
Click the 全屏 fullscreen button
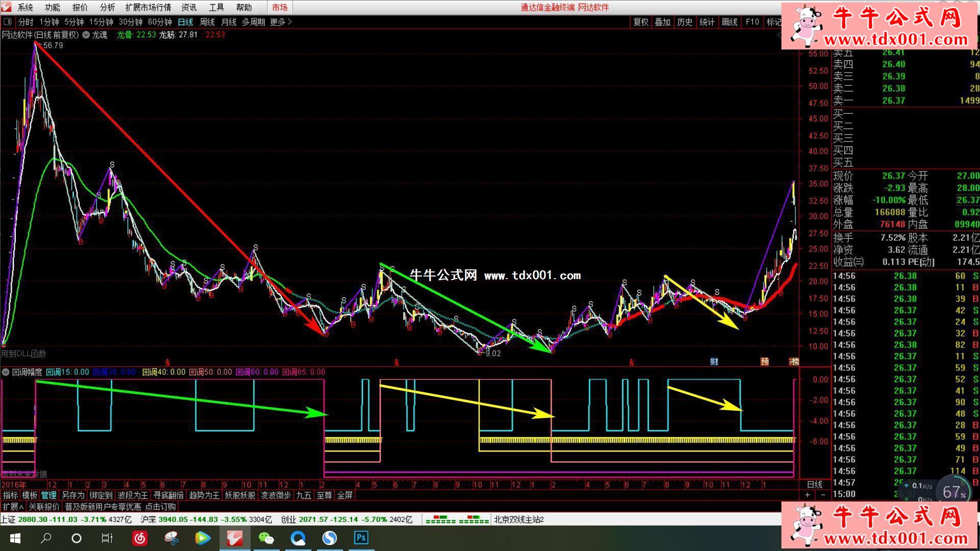coord(345,495)
